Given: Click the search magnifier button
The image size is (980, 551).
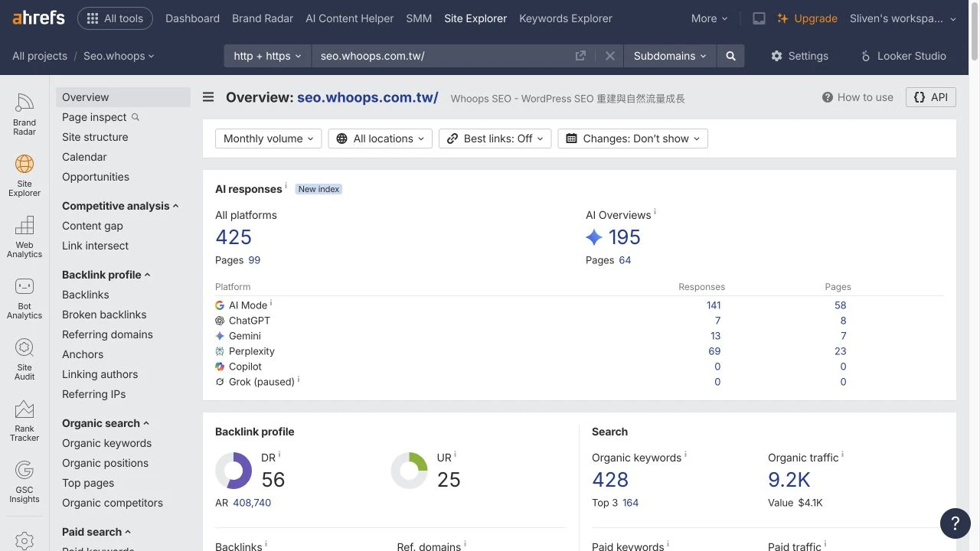Looking at the screenshot, I should click(x=730, y=56).
